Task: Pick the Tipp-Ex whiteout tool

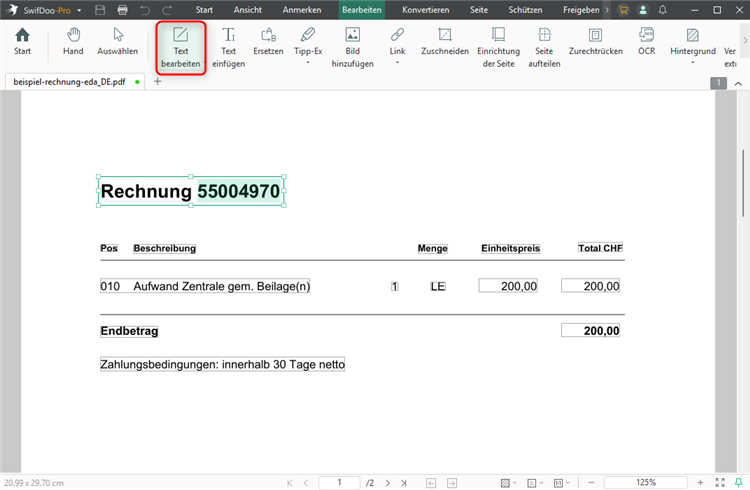Action: click(308, 41)
